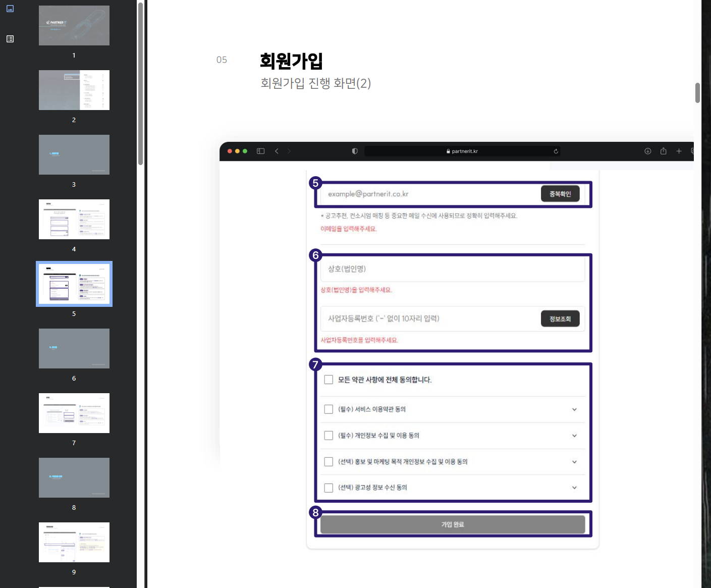Click the 상호(법인명) input field
Screen dimensions: 711x588
click(x=453, y=269)
